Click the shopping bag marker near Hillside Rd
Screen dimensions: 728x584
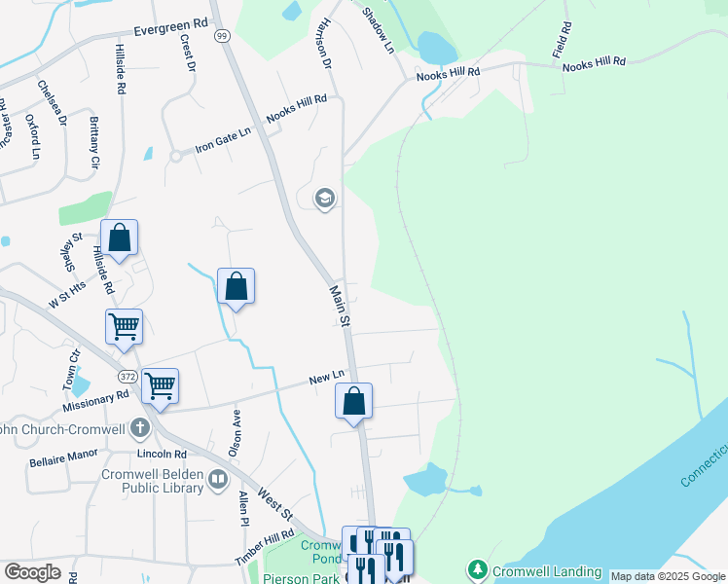tap(119, 237)
